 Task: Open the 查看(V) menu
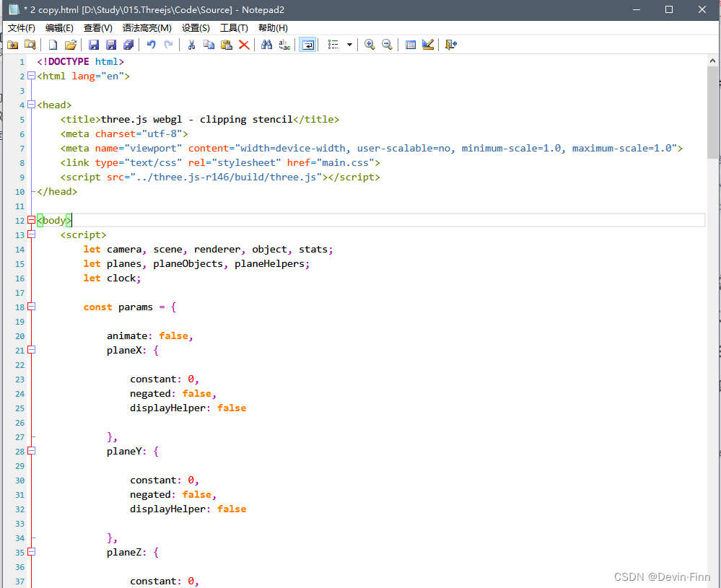click(98, 28)
